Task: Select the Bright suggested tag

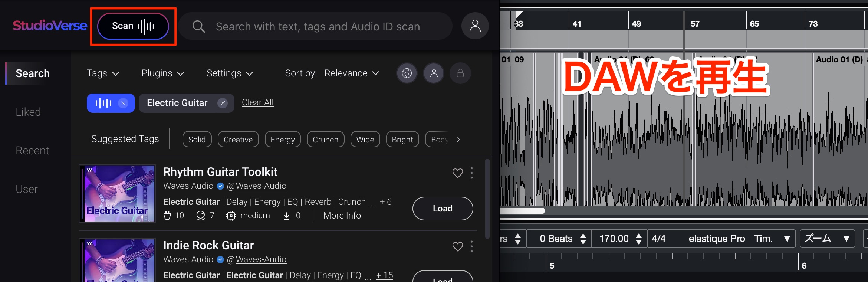Action: click(x=402, y=140)
